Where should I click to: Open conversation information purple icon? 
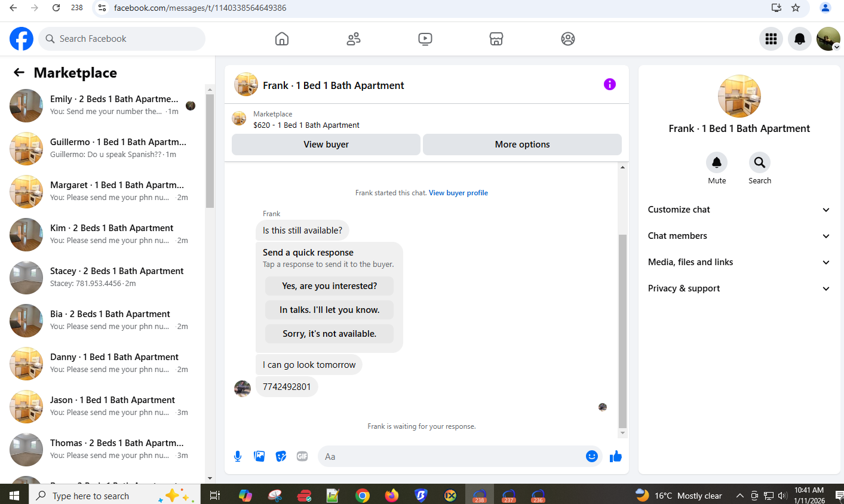click(610, 84)
